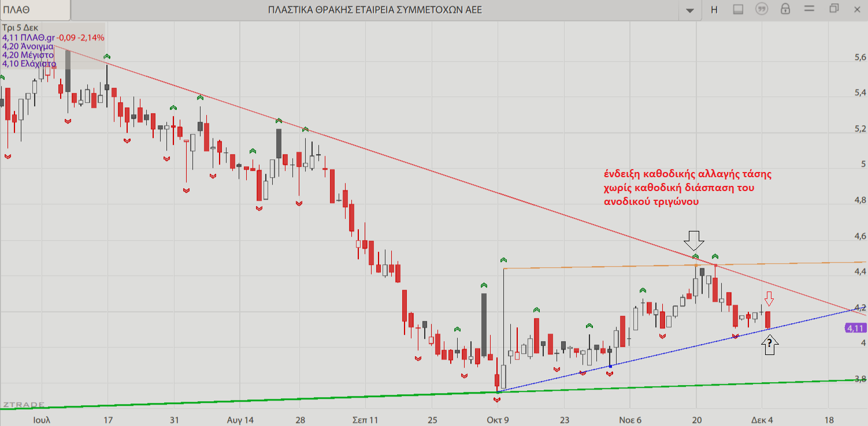This screenshot has height=426, width=868.
Task: Click the question mark up arrow annotation
Action: pos(770,345)
